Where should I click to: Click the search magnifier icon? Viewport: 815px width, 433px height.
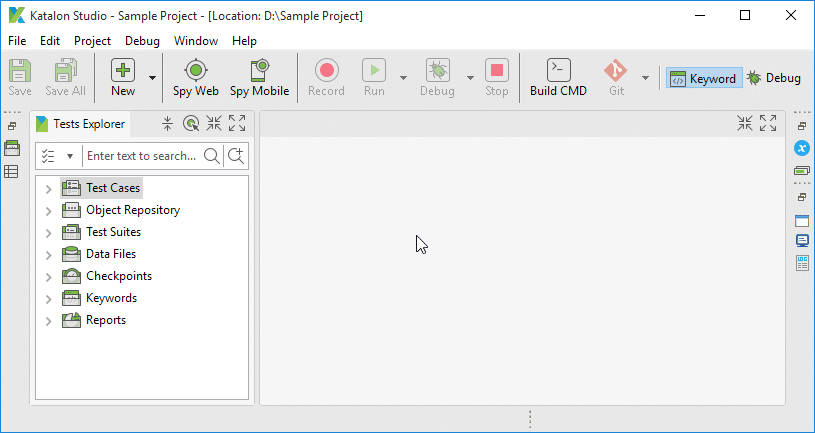212,156
